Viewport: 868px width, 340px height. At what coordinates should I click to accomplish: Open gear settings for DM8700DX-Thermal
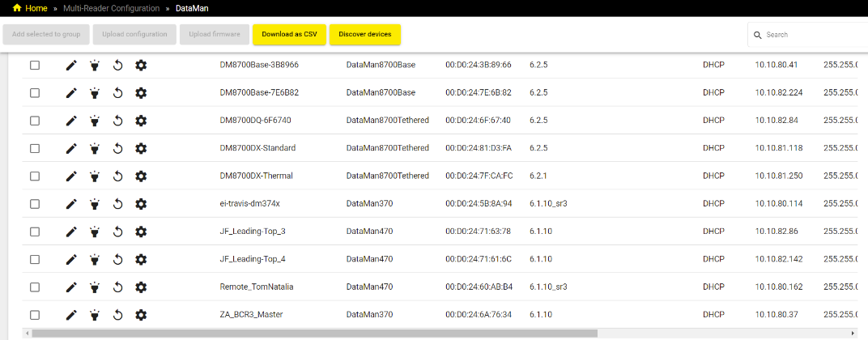pyautogui.click(x=141, y=176)
